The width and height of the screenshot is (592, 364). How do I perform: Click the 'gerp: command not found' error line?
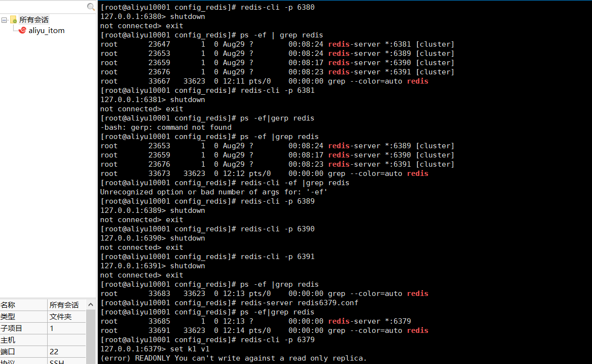pyautogui.click(x=166, y=127)
